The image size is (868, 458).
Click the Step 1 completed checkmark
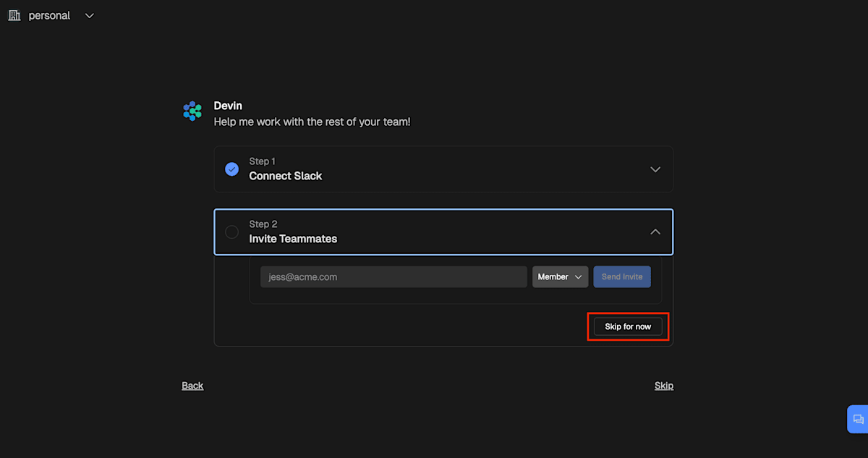point(231,169)
